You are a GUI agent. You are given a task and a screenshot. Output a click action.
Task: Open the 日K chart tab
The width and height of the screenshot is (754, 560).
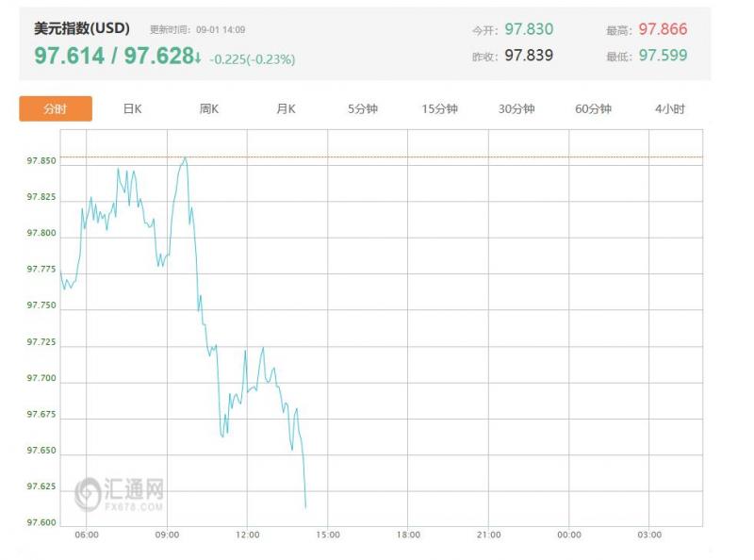point(132,108)
